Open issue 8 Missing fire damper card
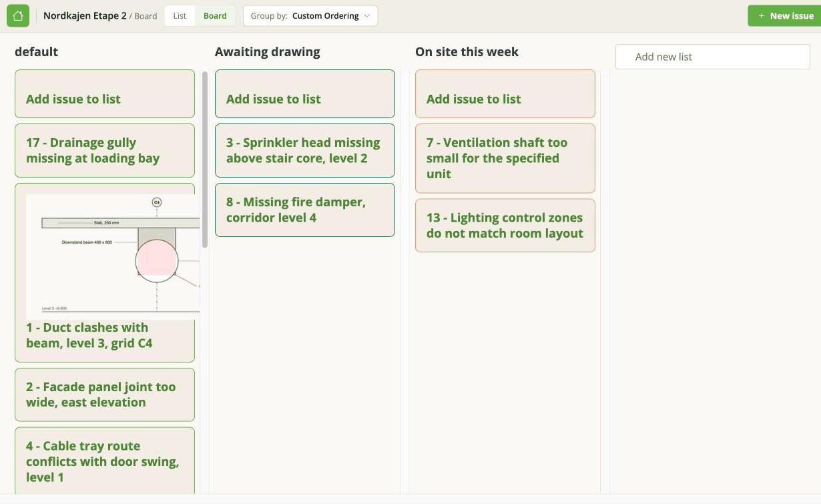Screen dimensions: 821x504 [305, 210]
